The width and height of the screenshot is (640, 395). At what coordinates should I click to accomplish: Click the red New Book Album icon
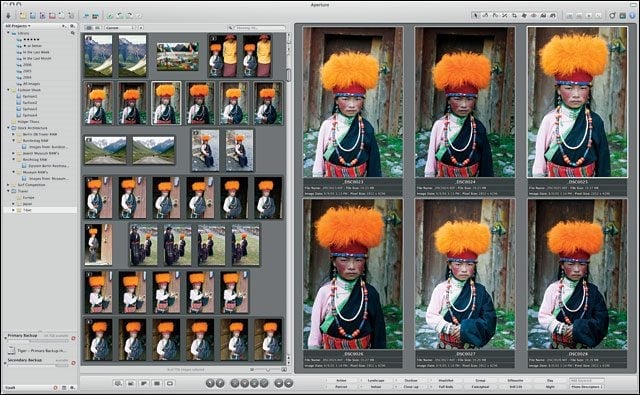click(52, 16)
